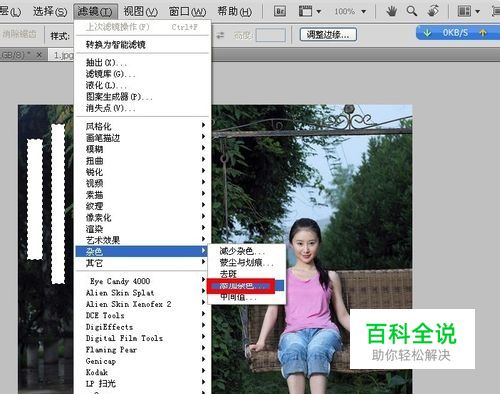
Task: Expand the 纹理 submenu
Action: click(x=143, y=206)
